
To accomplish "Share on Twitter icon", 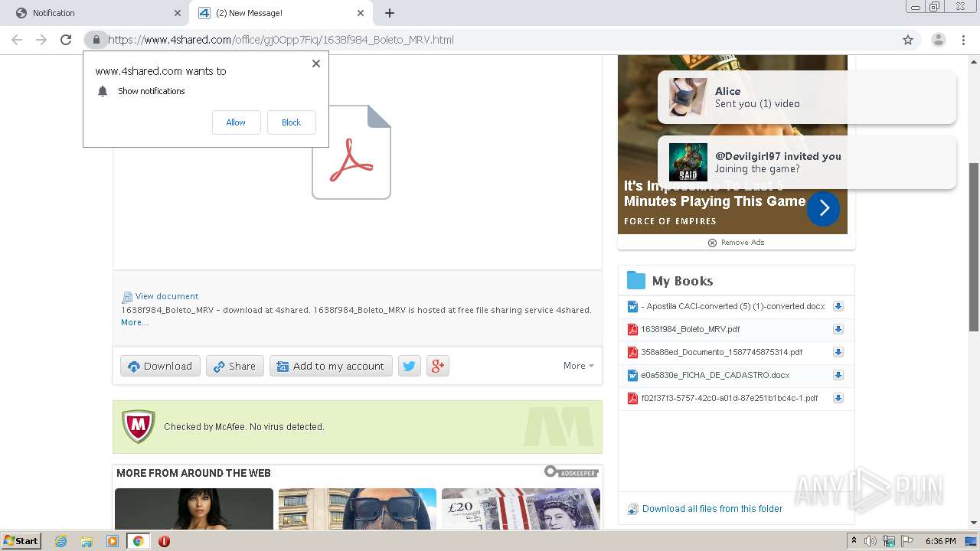I will tap(409, 366).
